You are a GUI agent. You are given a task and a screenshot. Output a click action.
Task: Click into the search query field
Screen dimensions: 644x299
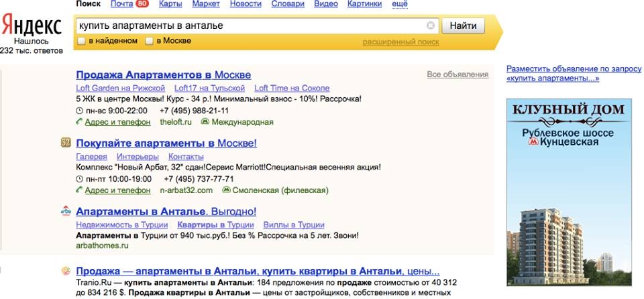click(x=248, y=26)
